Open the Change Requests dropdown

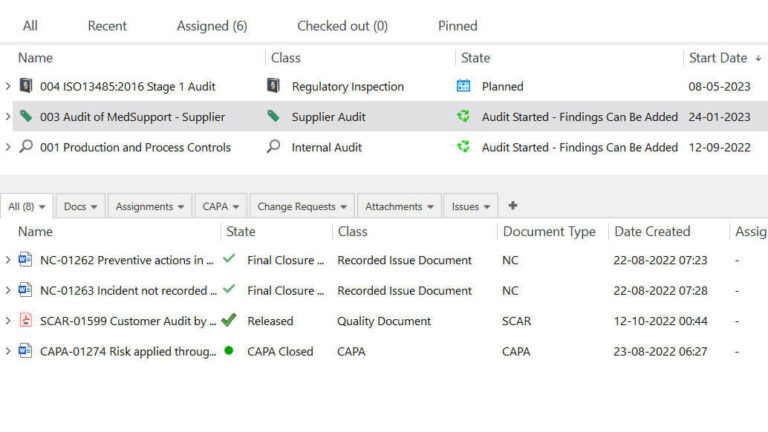click(302, 207)
